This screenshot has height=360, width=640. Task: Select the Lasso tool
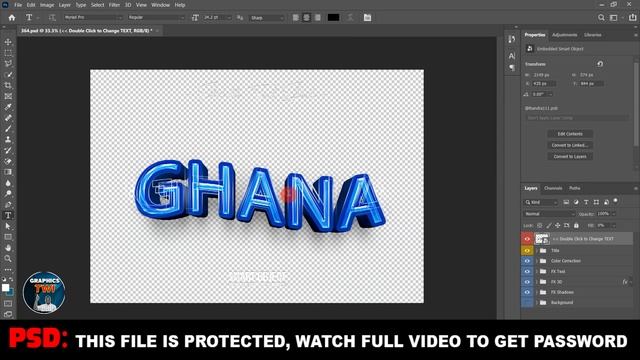click(8, 64)
